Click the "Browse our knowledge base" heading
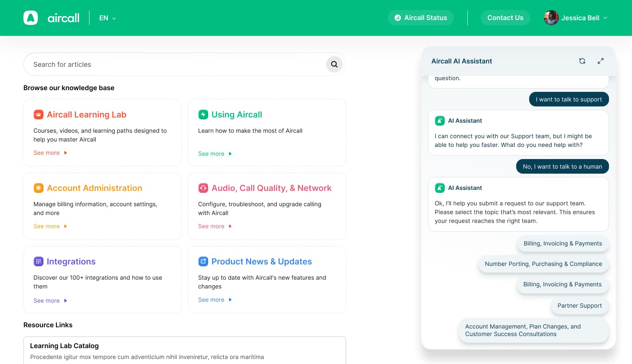632x364 pixels. 69,88
